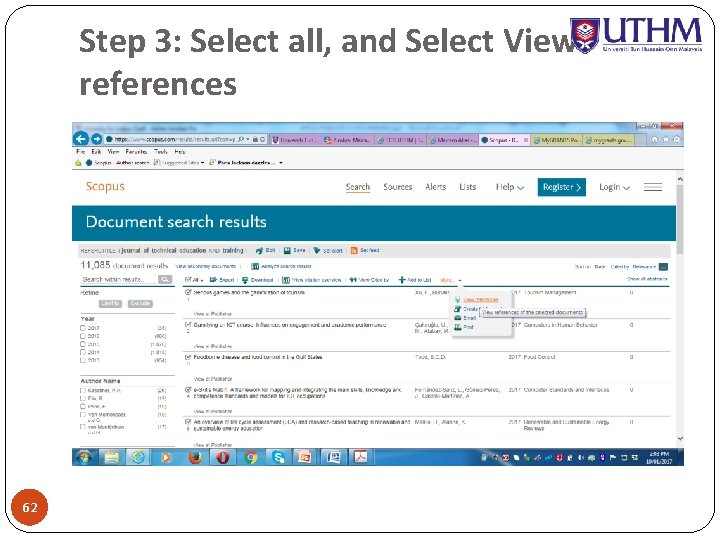Open the browser View menu

(113, 152)
